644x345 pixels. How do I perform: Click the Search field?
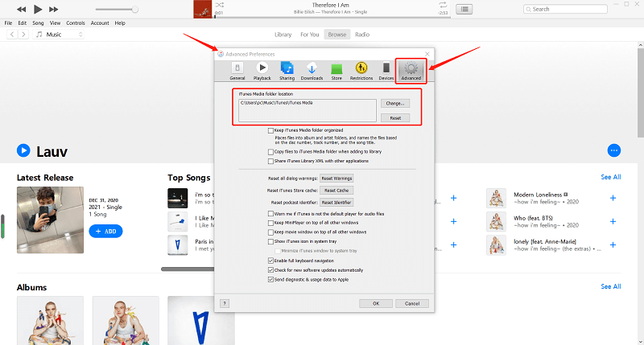(565, 9)
